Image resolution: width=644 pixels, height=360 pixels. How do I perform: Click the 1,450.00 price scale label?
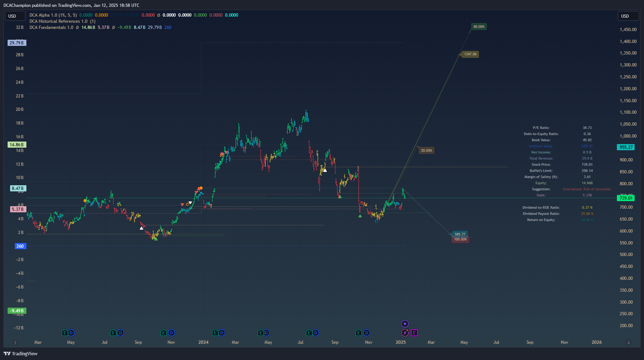coord(628,30)
